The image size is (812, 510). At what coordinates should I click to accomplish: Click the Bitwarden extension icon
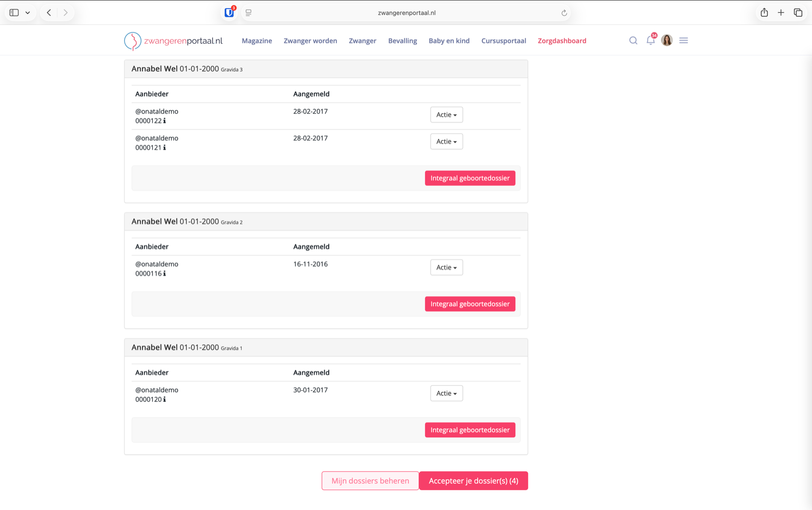229,13
